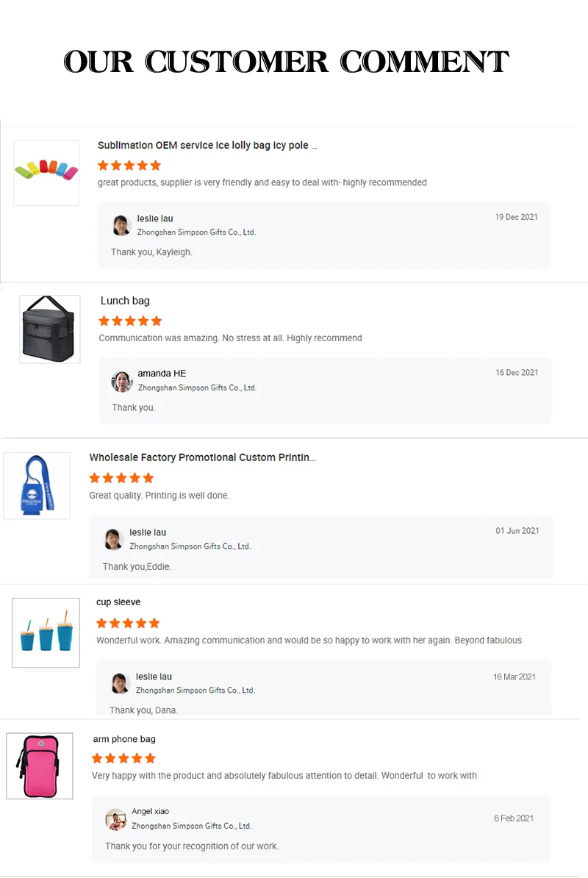This screenshot has width=588, height=878.
Task: Click the five-star rating under Lunch bag
Action: click(x=130, y=321)
